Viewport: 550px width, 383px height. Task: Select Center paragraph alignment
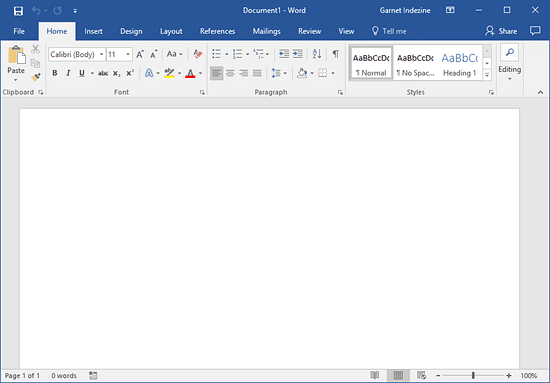230,73
